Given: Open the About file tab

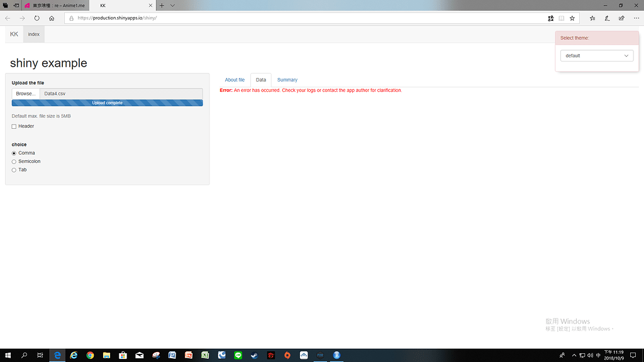Looking at the screenshot, I should point(235,80).
